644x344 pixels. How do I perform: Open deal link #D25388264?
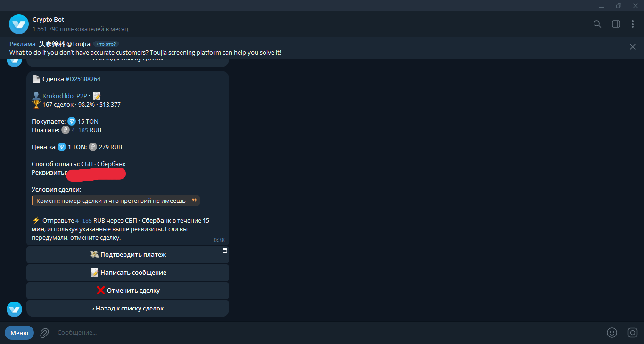tap(83, 79)
